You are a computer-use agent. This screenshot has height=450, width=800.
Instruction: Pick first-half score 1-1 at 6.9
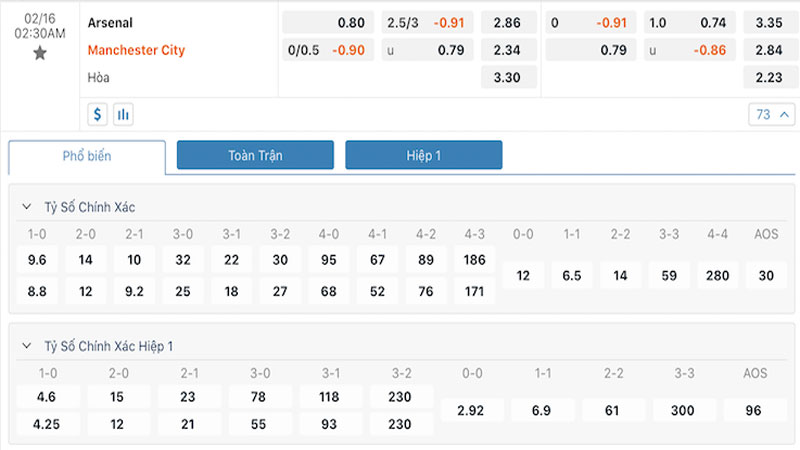[x=543, y=411]
